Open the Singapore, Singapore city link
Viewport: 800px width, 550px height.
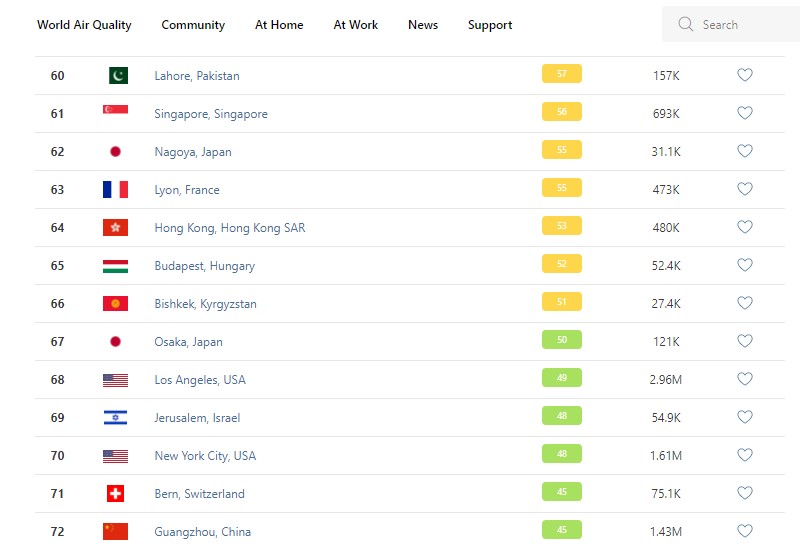coord(211,114)
